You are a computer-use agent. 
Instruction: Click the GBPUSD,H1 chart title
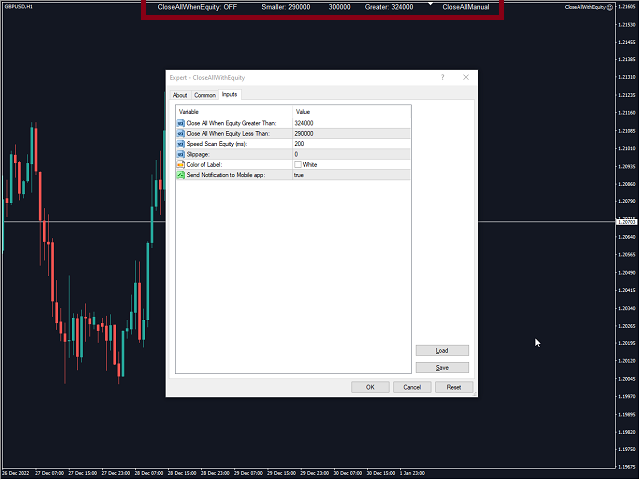pyautogui.click(x=19, y=7)
